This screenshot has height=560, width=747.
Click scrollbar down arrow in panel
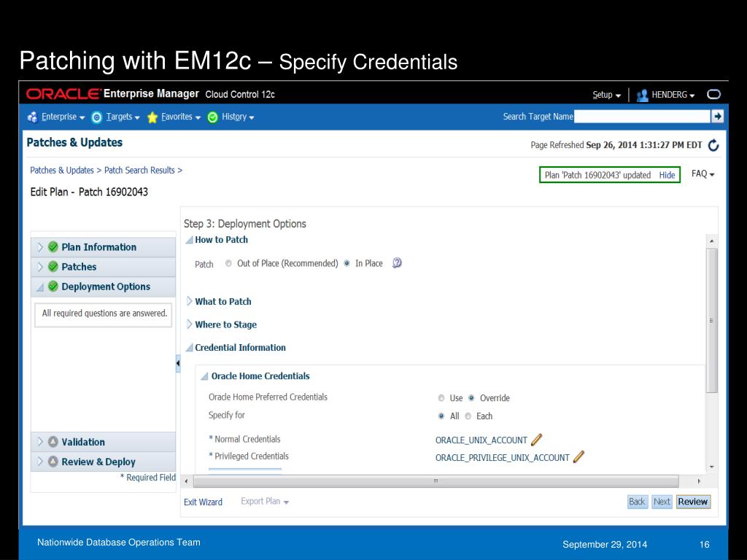(712, 467)
